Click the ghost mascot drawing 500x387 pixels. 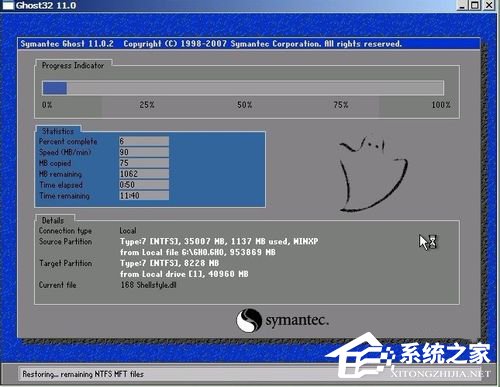click(373, 174)
